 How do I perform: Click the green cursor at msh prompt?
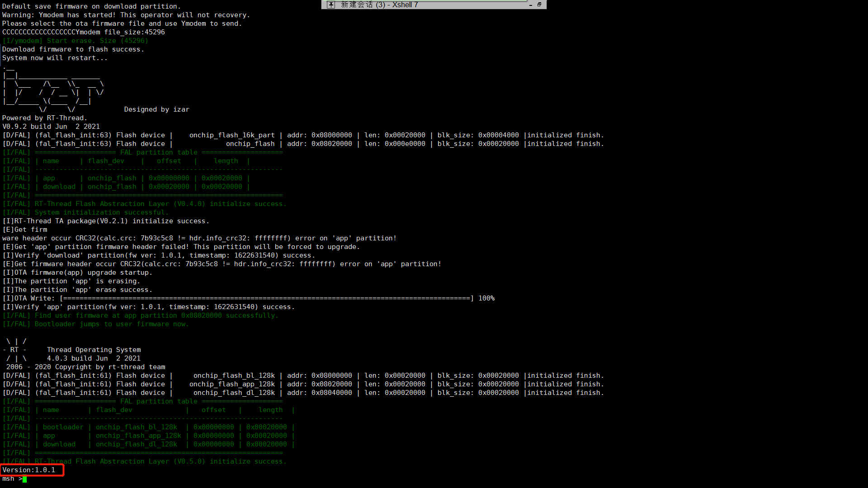[24, 479]
